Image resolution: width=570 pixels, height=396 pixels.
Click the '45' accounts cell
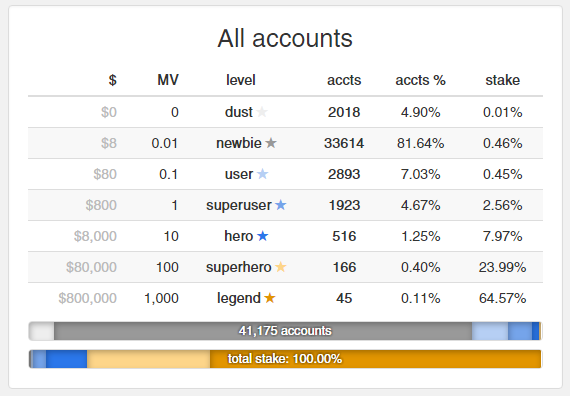pyautogui.click(x=344, y=298)
